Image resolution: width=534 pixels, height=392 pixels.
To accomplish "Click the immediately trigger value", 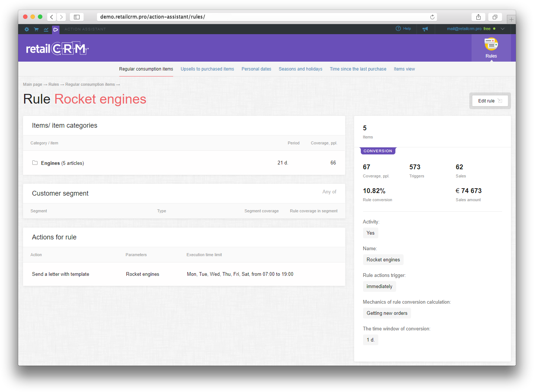I will coord(379,287).
